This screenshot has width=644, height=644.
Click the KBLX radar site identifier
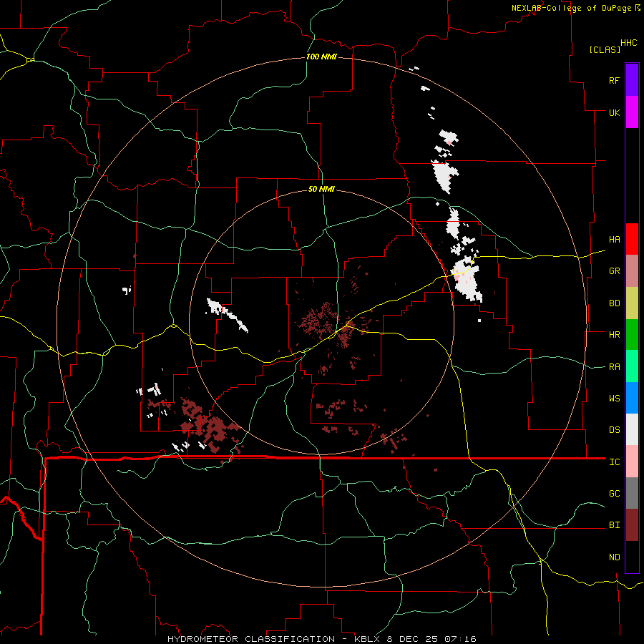coord(369,639)
